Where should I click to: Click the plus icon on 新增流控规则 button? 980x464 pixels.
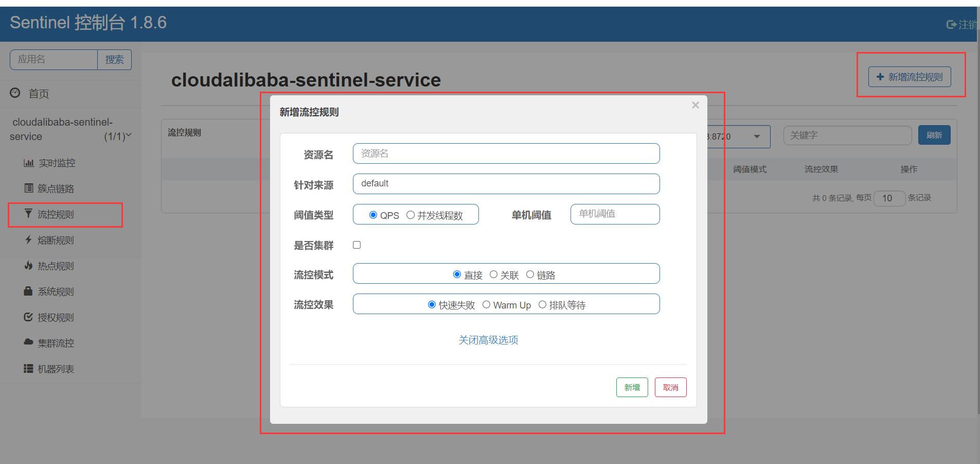click(880, 77)
